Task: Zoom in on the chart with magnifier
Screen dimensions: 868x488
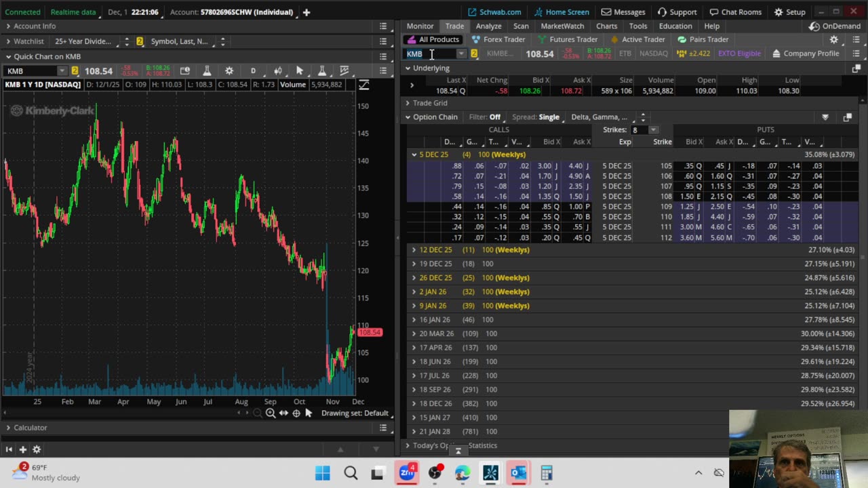Action: tap(271, 413)
